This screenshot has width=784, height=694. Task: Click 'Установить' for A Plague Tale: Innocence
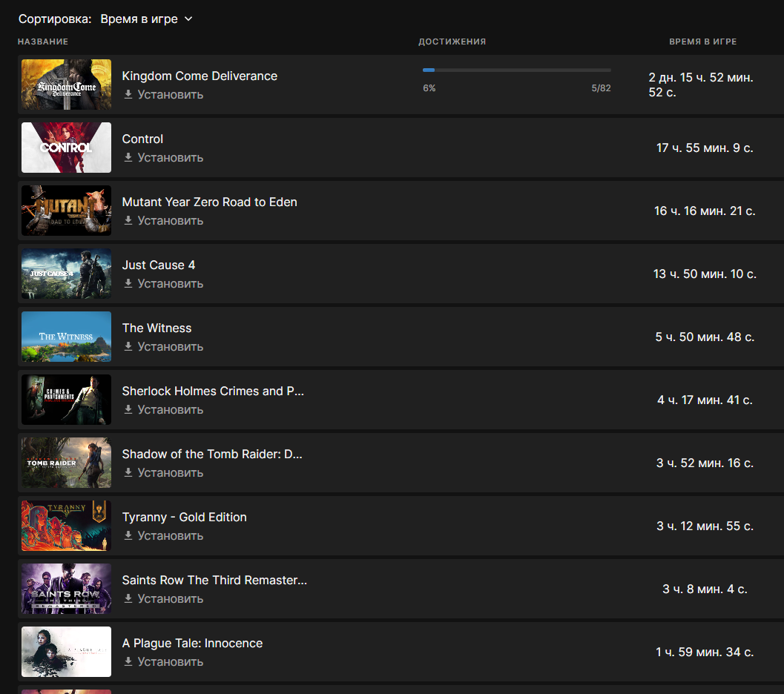point(171,661)
